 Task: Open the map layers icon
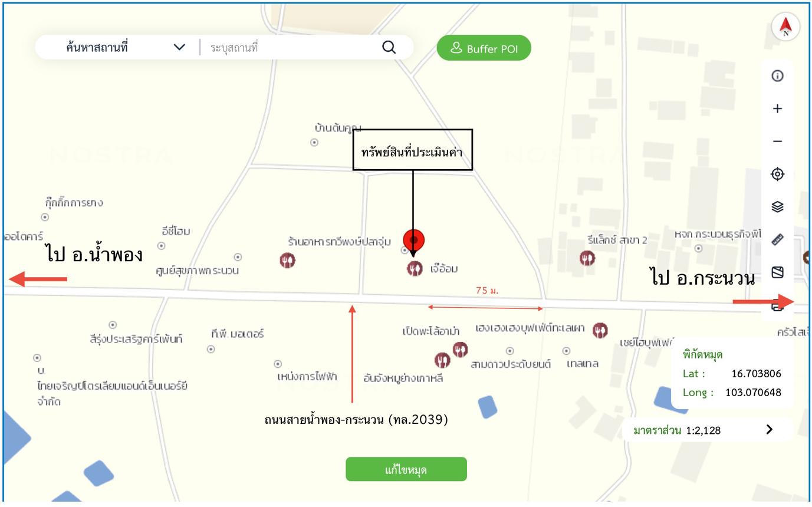777,207
